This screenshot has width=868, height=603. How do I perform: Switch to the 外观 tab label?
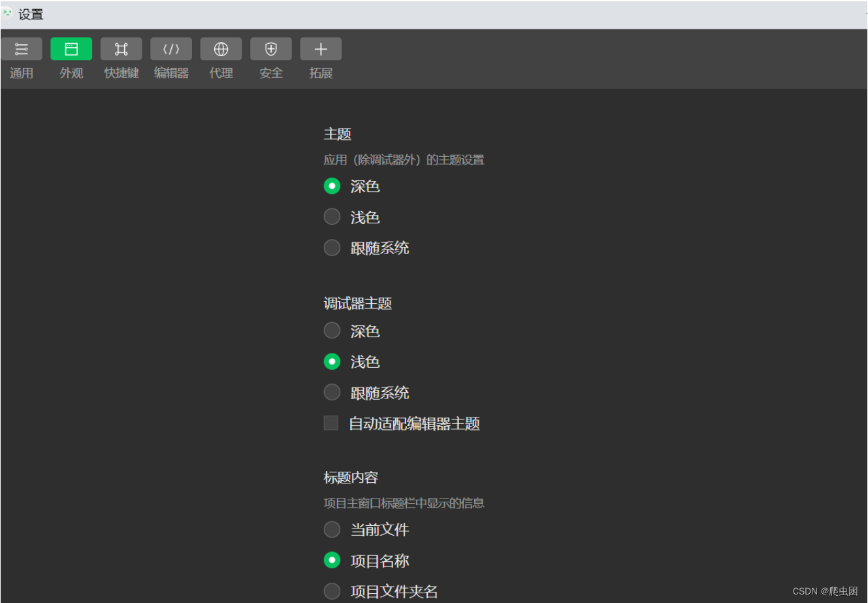tap(71, 73)
